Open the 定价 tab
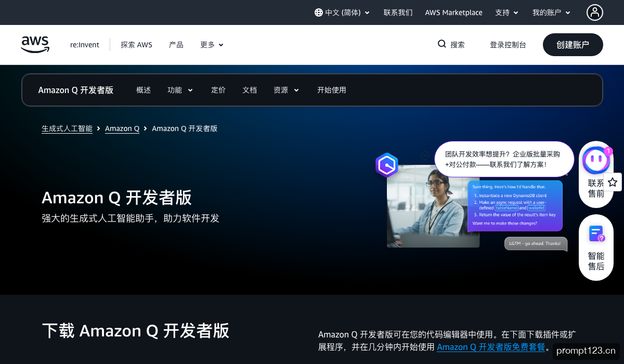Image resolution: width=624 pixels, height=364 pixels. 218,90
